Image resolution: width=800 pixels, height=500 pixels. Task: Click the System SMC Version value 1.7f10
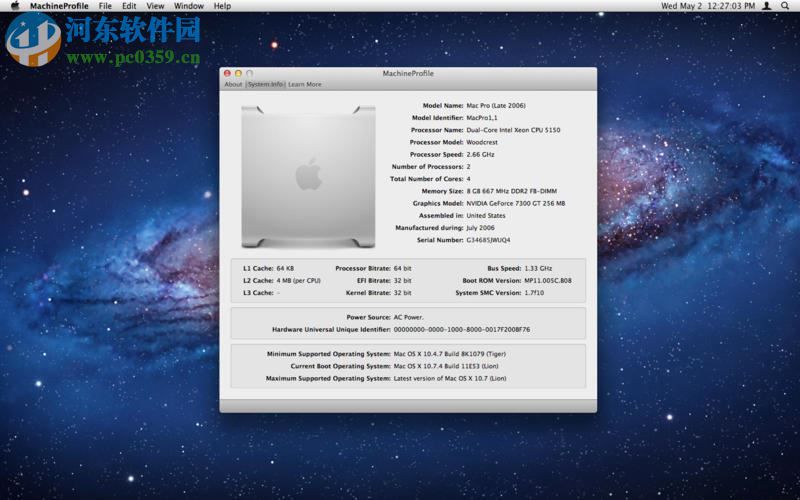pos(534,293)
